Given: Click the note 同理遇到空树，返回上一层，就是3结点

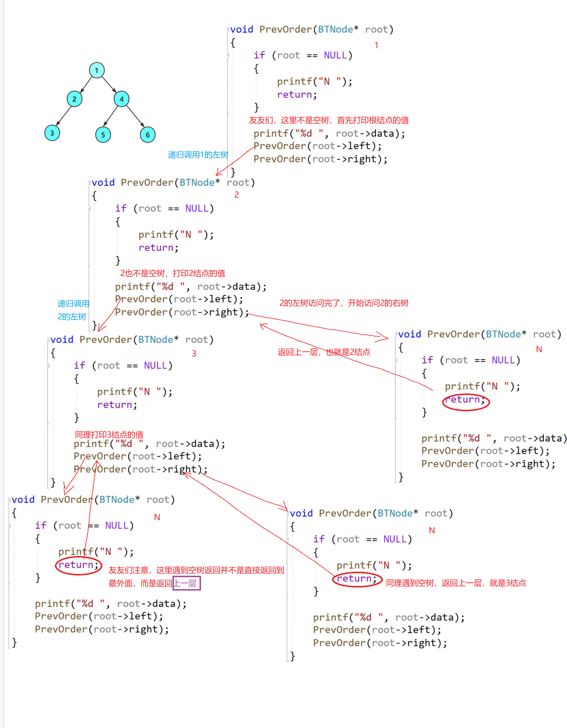Looking at the screenshot, I should (456, 583).
